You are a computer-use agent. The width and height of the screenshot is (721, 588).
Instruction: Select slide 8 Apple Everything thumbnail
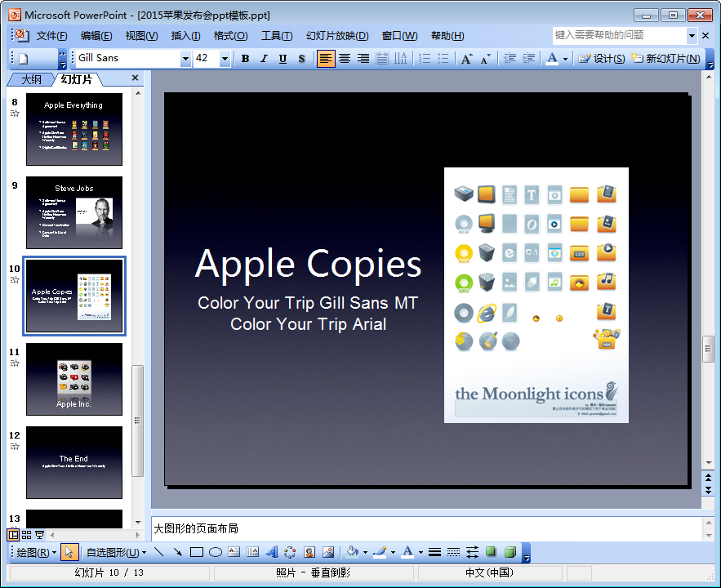click(74, 129)
